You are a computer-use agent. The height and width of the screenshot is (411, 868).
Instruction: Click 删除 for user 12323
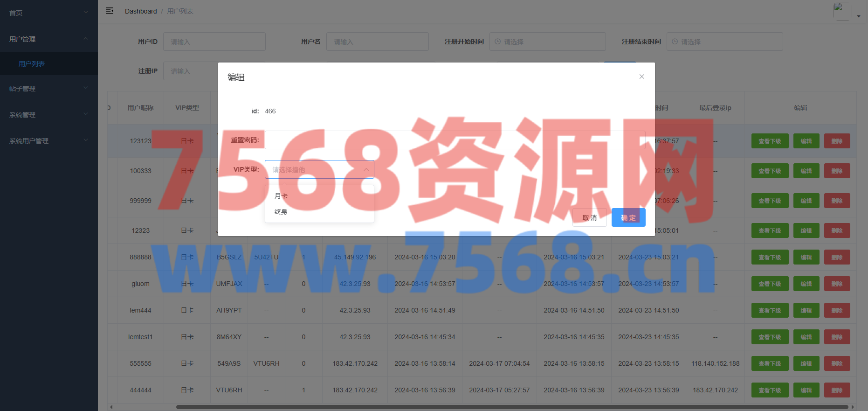click(x=837, y=230)
